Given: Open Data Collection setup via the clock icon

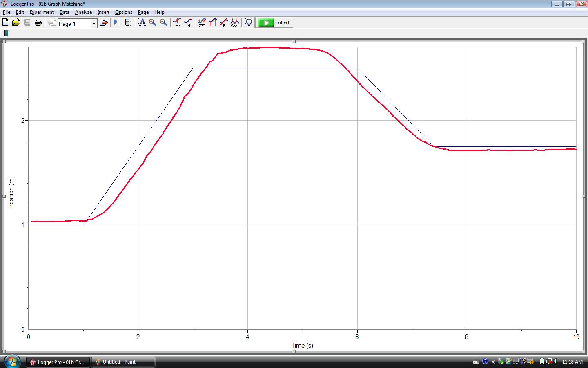Looking at the screenshot, I should [248, 22].
